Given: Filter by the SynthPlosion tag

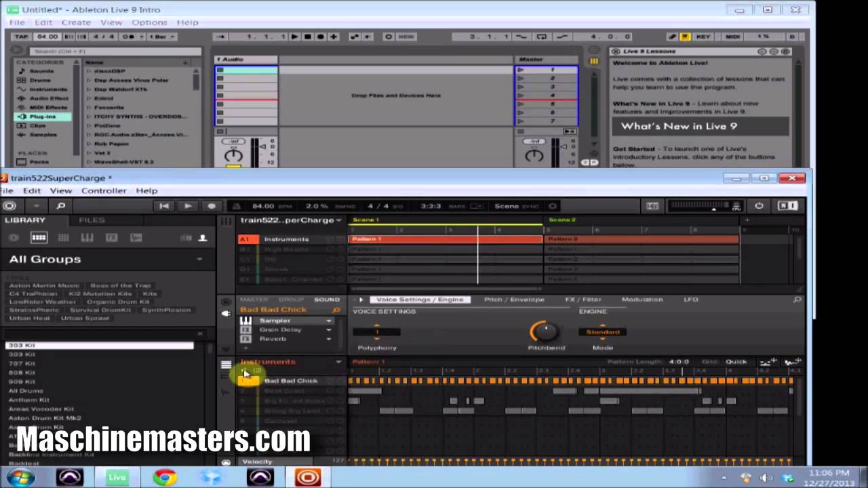Looking at the screenshot, I should (166, 310).
